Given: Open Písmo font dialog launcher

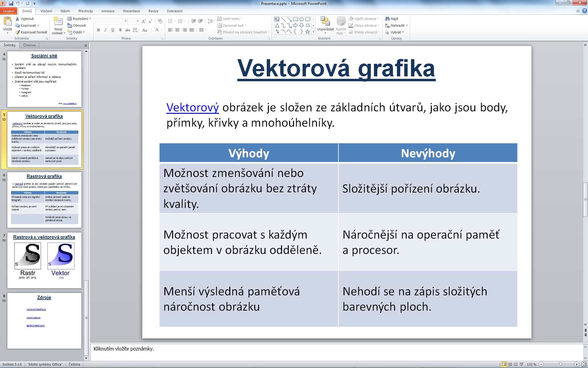Looking at the screenshot, I should [162, 39].
